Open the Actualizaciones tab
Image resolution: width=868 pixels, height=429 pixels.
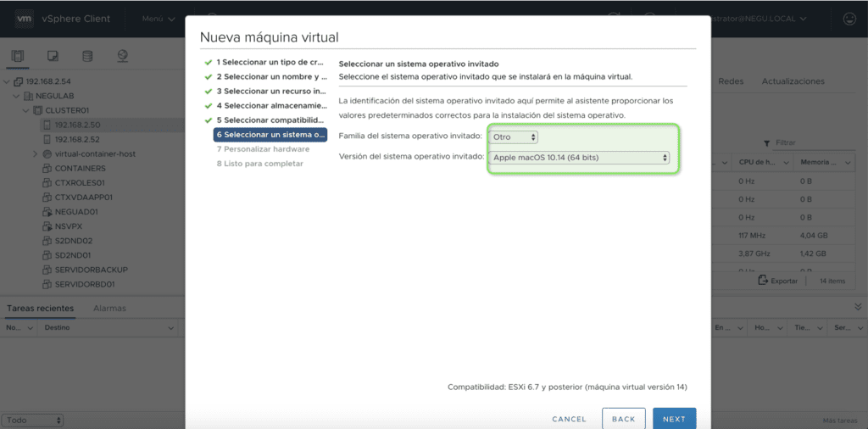tap(793, 81)
